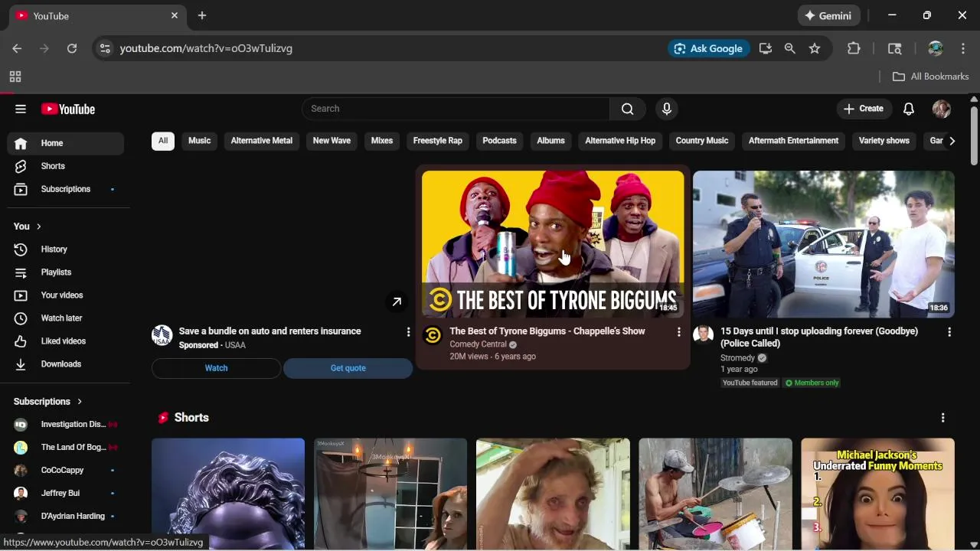Open Chrome extensions puzzle icon

pyautogui.click(x=854, y=48)
